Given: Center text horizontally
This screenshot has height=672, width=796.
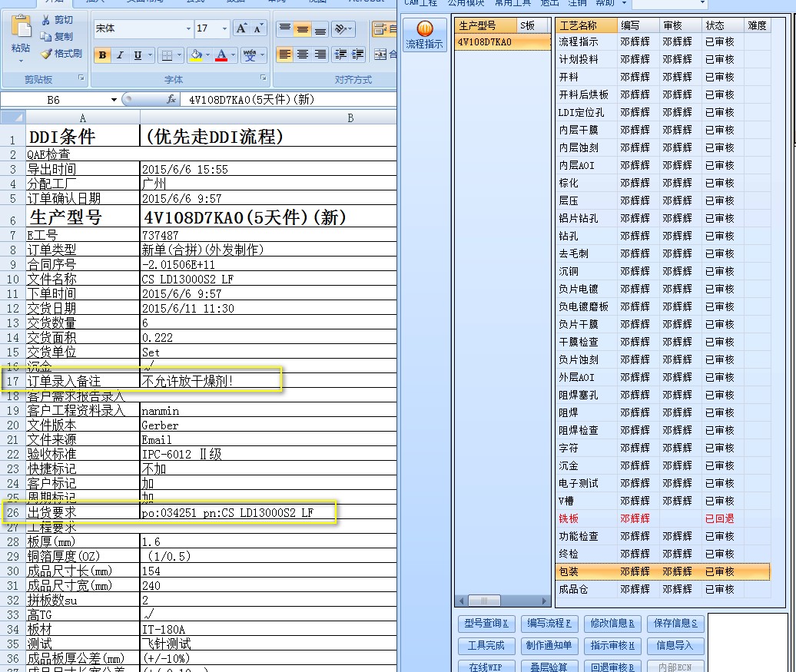Looking at the screenshot, I should (x=303, y=54).
